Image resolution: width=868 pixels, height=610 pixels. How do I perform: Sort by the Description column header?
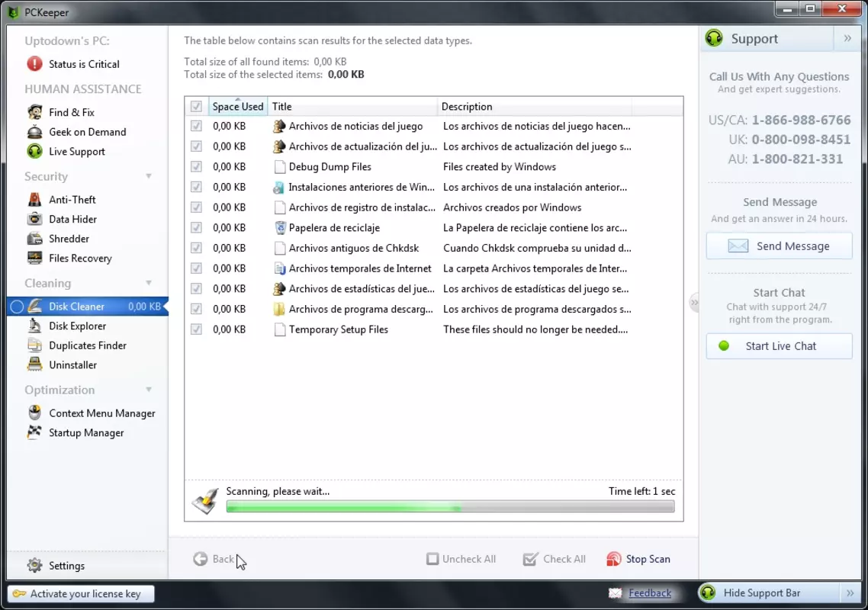[534, 106]
